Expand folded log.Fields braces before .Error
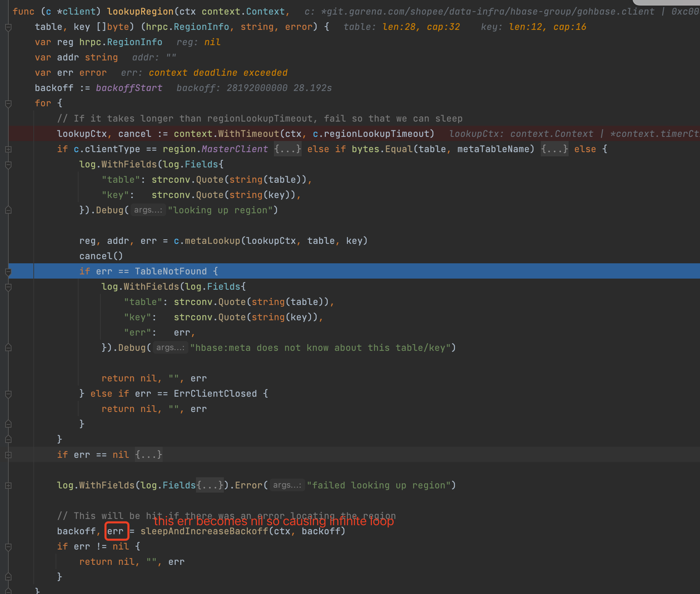 pos(210,486)
